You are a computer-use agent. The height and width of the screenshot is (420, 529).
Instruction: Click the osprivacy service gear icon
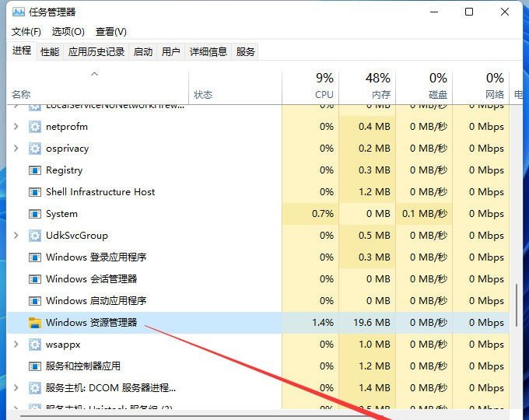click(35, 149)
